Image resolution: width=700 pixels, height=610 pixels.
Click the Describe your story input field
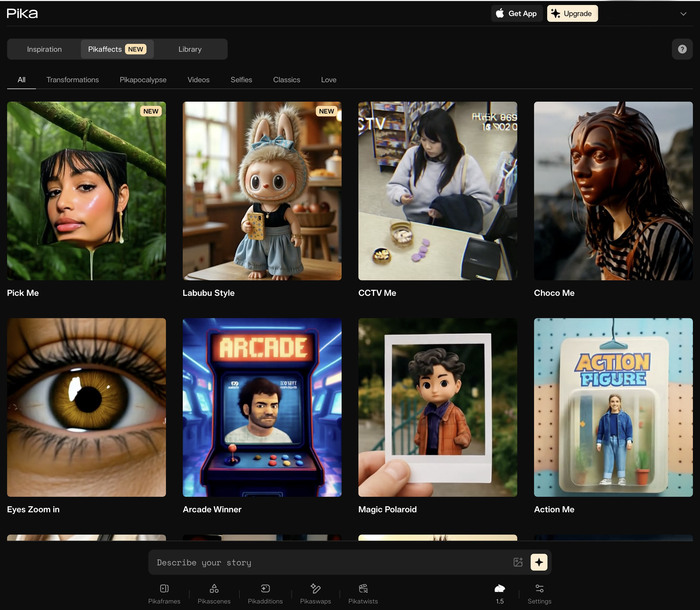click(330, 562)
